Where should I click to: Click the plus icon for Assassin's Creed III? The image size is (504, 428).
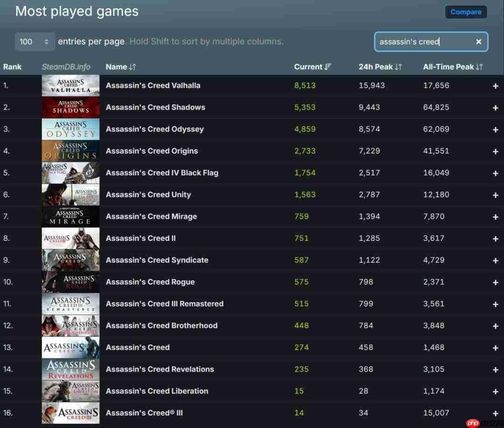coord(496,413)
